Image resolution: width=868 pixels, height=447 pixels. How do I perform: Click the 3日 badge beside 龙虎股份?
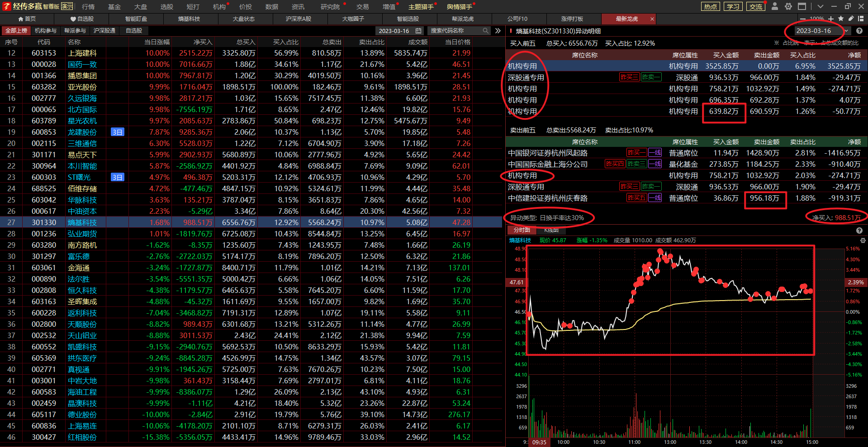pyautogui.click(x=117, y=132)
